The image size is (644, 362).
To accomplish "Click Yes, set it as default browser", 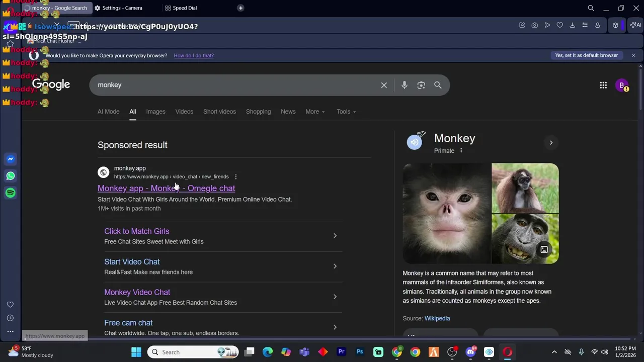I will coord(587,55).
